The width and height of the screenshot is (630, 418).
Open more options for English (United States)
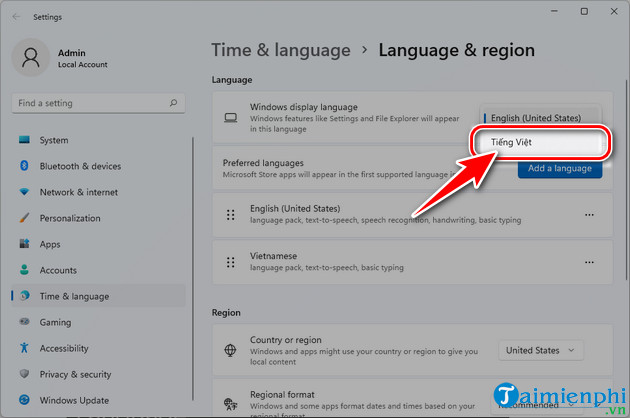589,215
